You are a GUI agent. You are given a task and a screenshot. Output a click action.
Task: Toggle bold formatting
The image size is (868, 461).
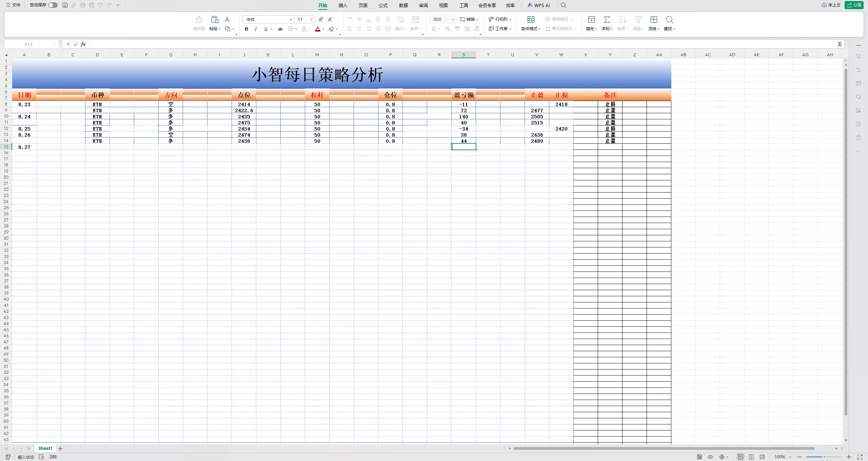click(x=246, y=29)
